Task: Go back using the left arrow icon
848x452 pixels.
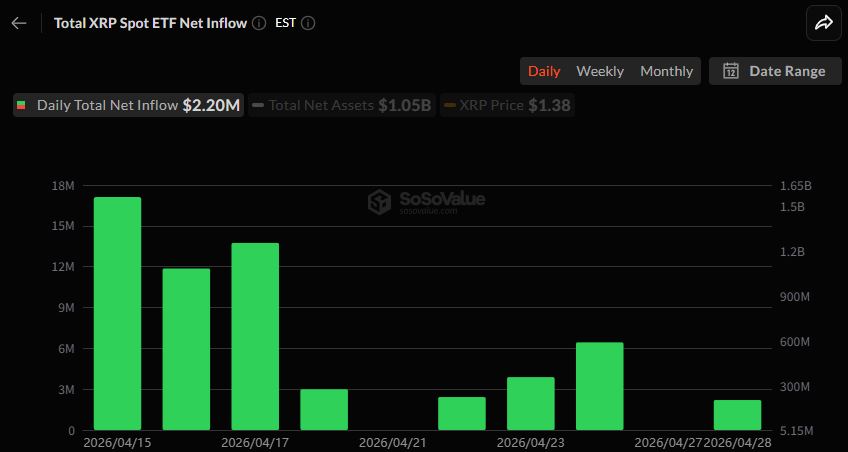Action: (x=19, y=23)
